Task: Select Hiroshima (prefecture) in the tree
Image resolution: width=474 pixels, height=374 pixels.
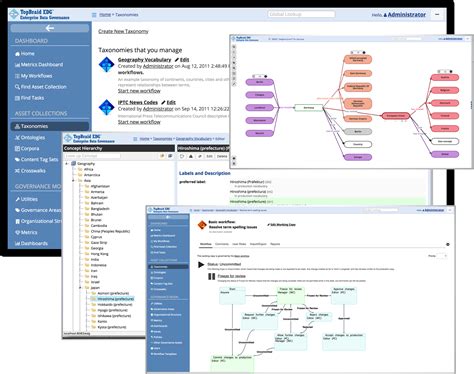Action: pos(115,299)
